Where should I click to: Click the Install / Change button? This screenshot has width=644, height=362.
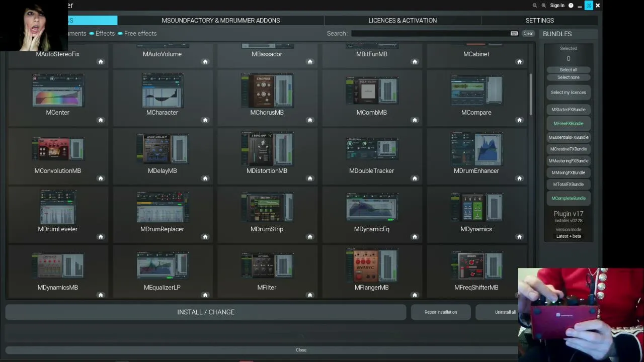[206, 312]
